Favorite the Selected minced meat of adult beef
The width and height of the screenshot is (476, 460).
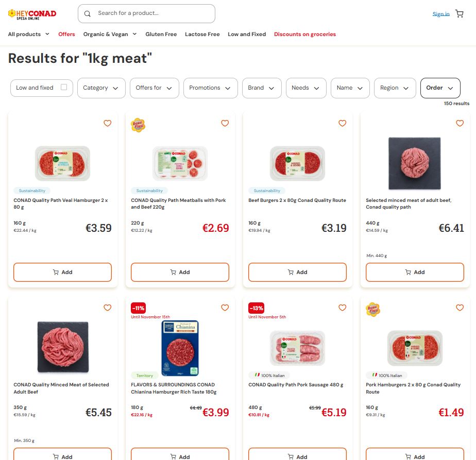point(460,123)
